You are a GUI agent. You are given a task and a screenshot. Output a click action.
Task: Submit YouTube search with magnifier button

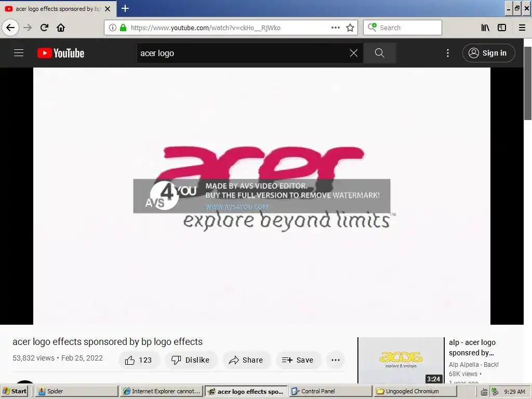(x=380, y=53)
